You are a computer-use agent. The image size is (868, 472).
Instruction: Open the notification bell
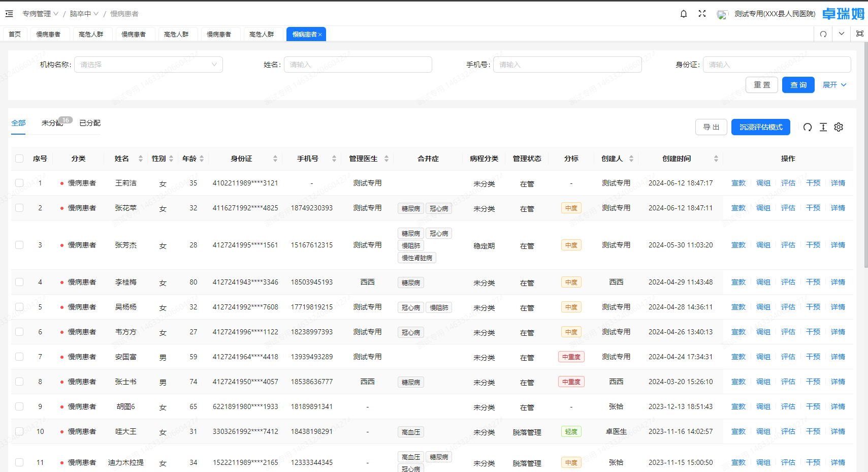(x=684, y=14)
